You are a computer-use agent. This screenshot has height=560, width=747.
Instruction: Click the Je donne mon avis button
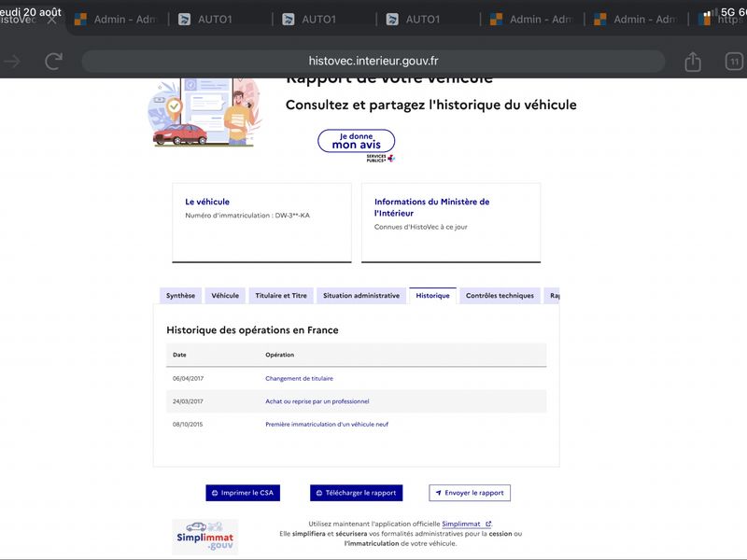click(357, 141)
